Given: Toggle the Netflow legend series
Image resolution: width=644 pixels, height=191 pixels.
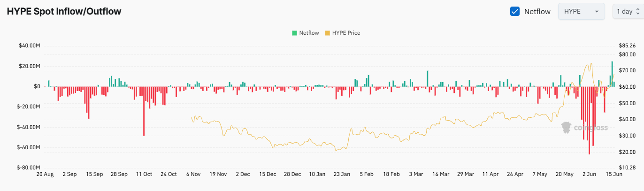Looking at the screenshot, I should [x=306, y=33].
